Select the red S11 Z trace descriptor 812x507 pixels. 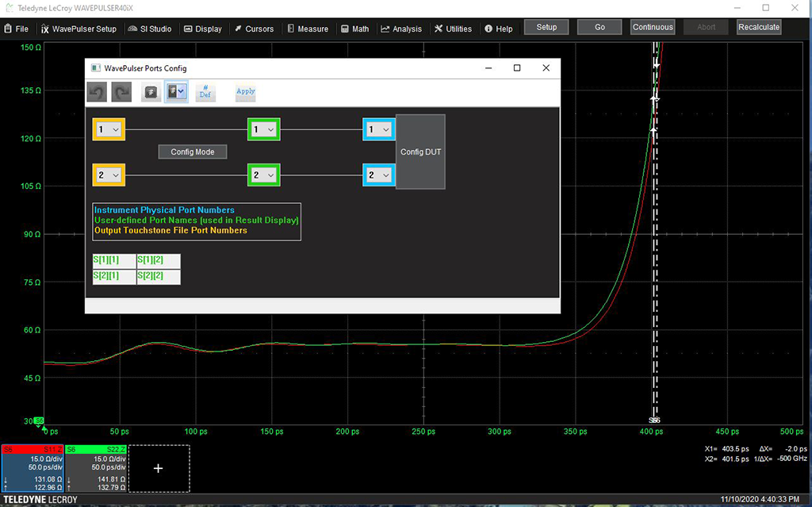pyautogui.click(x=32, y=467)
